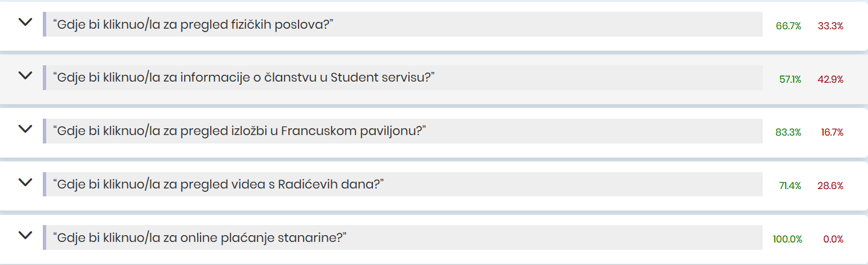Expand the Student servis membership question chevron
This screenshot has height=265, width=868.
click(x=25, y=75)
